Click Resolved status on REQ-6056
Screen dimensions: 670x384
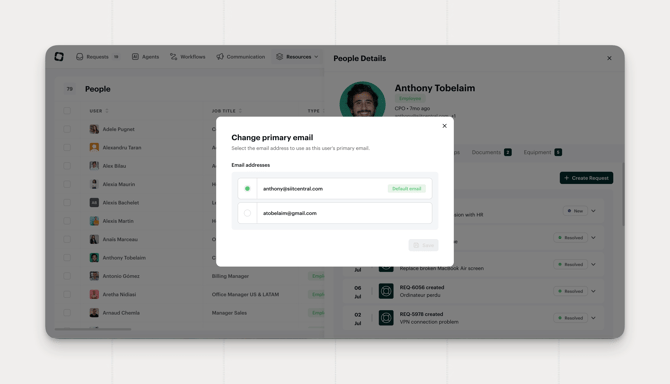[x=570, y=291]
